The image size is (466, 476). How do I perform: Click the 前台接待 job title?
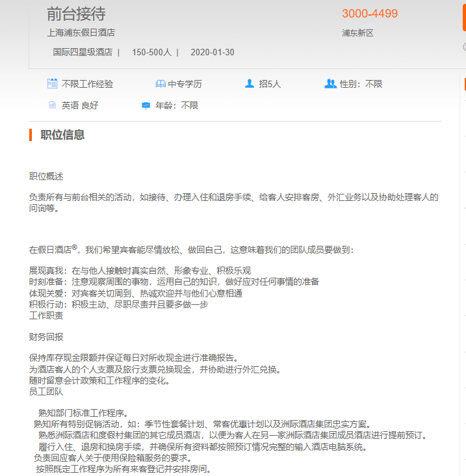click(76, 14)
